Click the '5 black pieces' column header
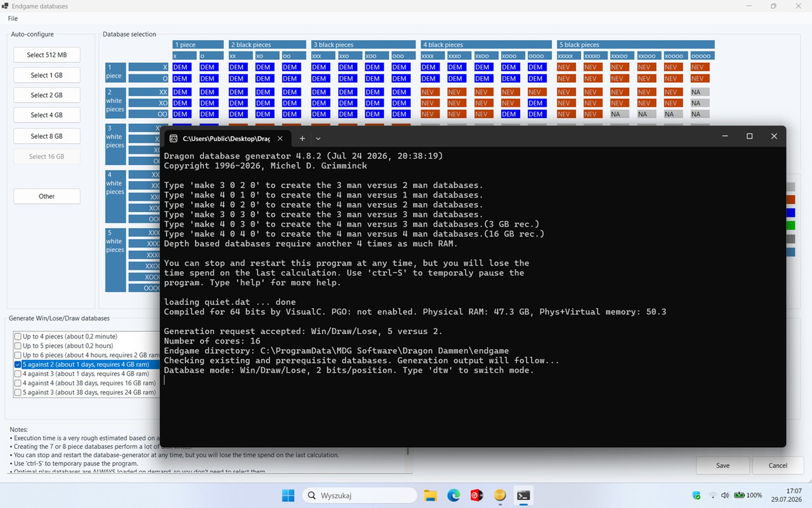Image resolution: width=812 pixels, height=508 pixels. 636,45
